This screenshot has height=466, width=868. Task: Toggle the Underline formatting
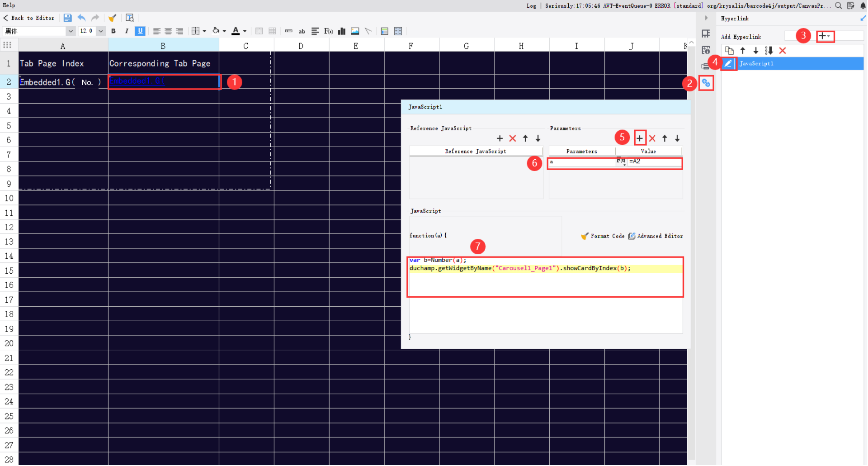140,31
